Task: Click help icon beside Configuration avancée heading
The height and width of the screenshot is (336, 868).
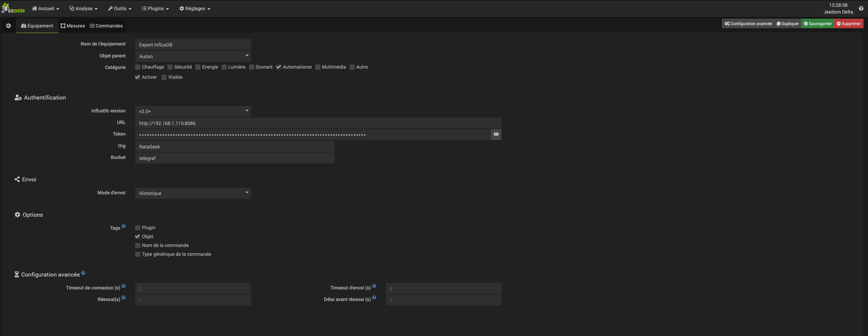Action: point(83,273)
